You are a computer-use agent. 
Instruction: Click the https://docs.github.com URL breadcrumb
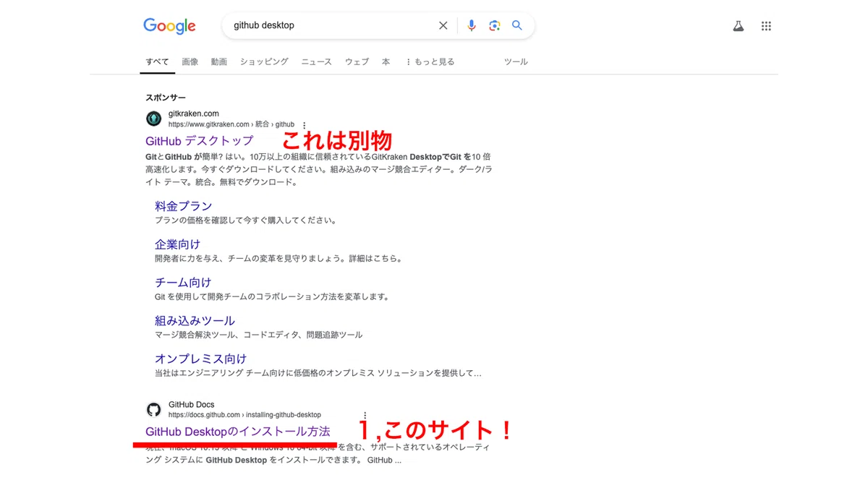tap(244, 415)
